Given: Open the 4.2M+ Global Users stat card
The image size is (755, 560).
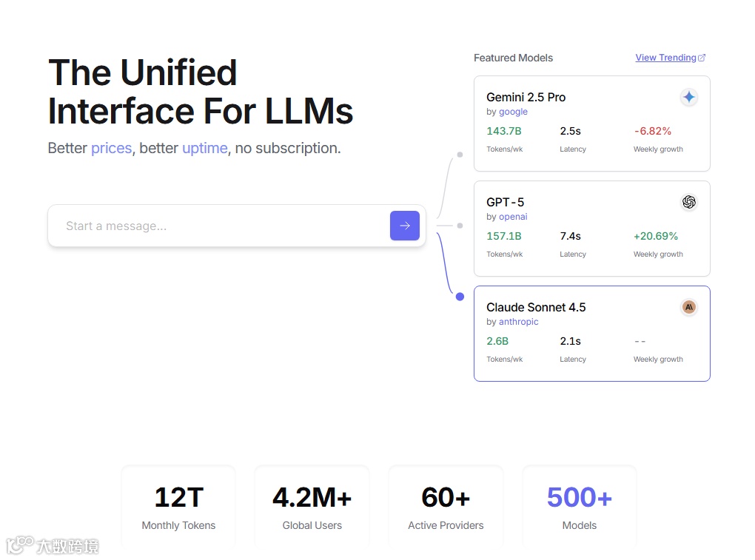Looking at the screenshot, I should tap(312, 507).
